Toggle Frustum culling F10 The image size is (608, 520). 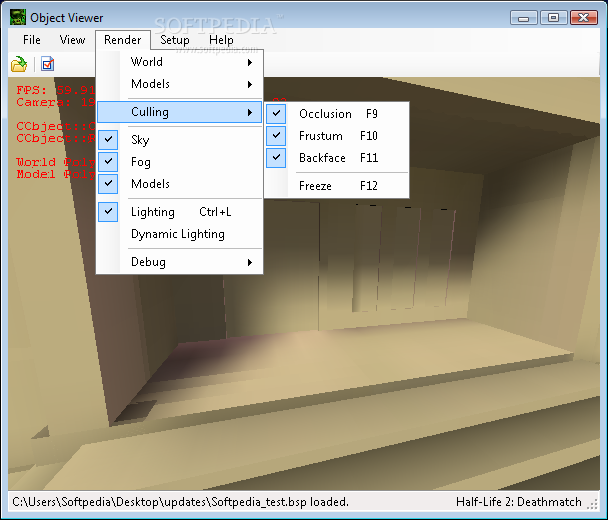[337, 136]
